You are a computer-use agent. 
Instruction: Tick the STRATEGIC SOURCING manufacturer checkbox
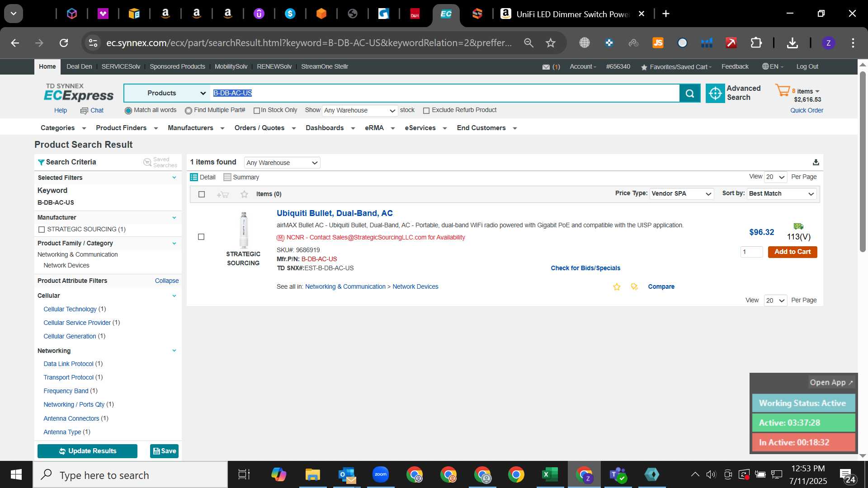[42, 230]
